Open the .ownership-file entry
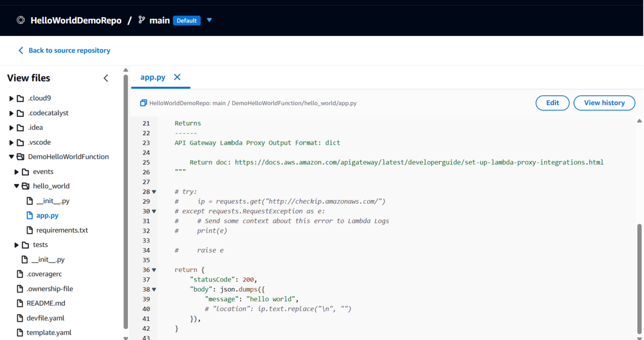The image size is (644, 340). (x=50, y=289)
